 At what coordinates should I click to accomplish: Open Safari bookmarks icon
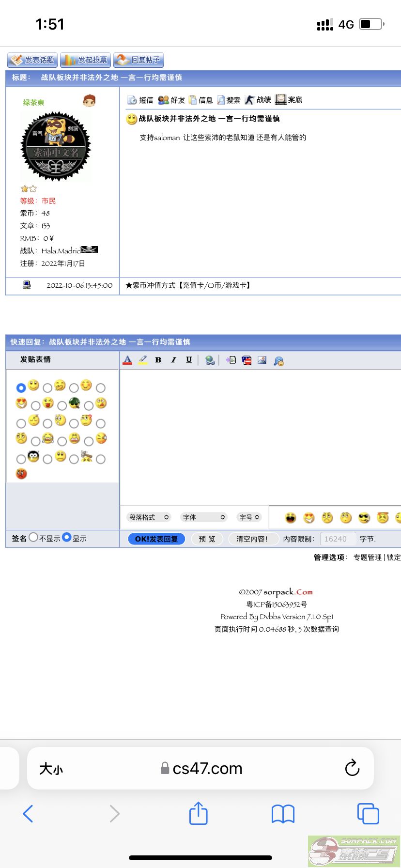click(x=283, y=814)
